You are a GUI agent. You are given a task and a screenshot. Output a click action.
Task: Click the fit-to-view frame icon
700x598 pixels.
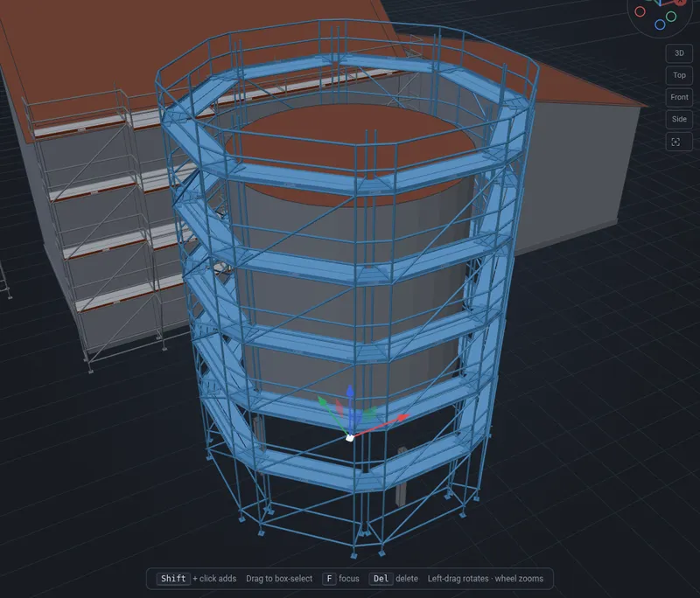point(679,143)
